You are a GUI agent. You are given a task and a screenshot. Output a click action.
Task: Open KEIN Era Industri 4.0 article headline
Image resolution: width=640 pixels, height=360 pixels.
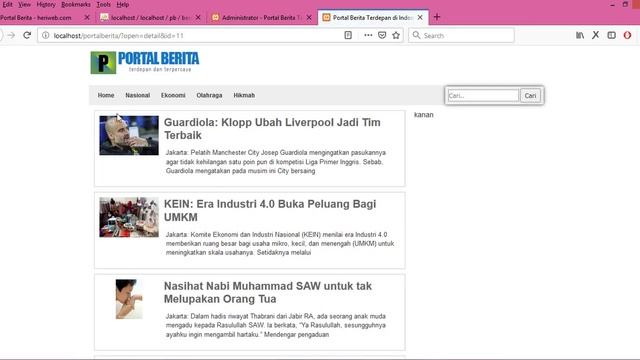(270, 211)
